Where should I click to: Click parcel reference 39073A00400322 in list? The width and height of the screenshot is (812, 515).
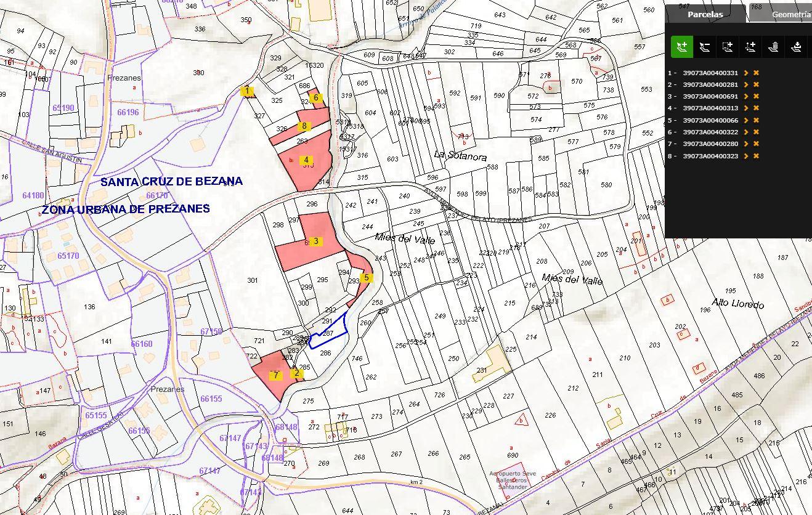click(x=710, y=132)
